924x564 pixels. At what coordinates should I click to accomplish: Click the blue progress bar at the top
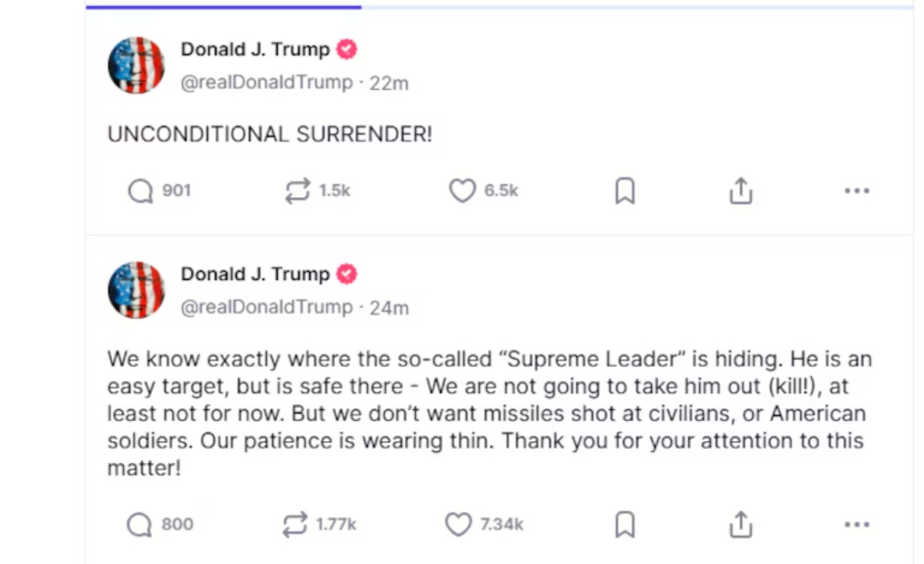(223, 7)
